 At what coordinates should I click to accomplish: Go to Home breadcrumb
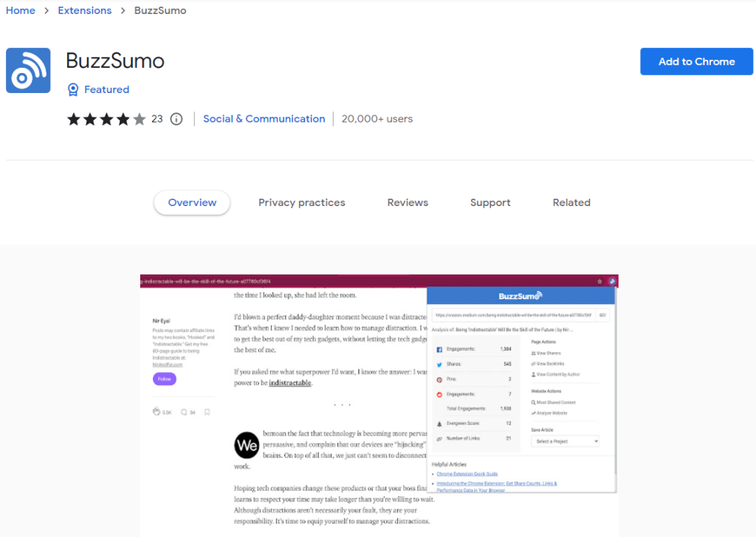[20, 10]
